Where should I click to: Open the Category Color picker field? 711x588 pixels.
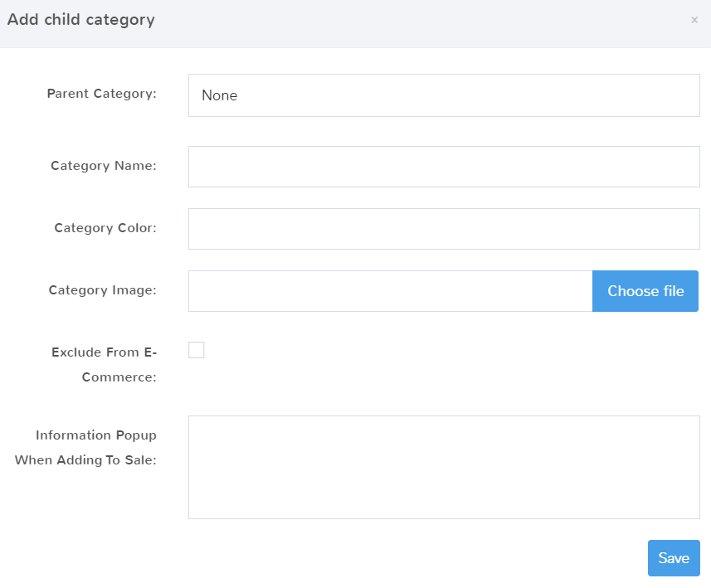[x=444, y=229]
